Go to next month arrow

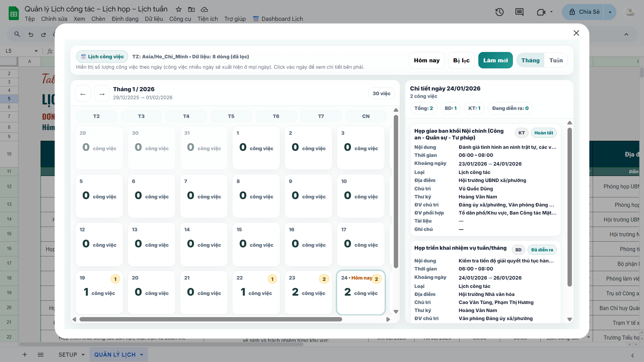[102, 94]
